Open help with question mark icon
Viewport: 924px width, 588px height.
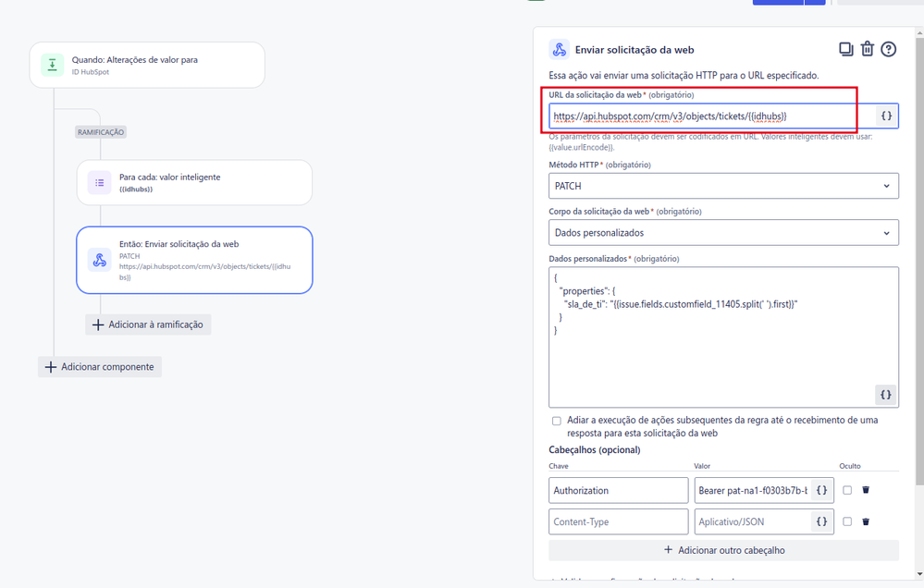[888, 49]
